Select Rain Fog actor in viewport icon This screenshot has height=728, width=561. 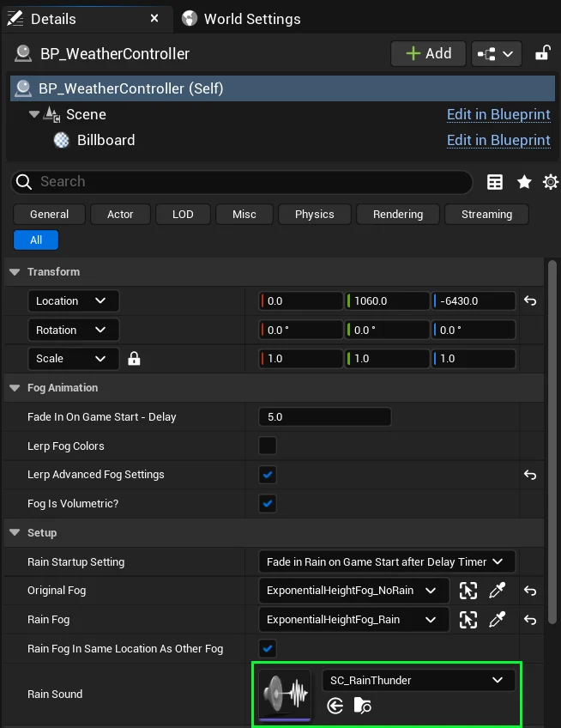pos(468,620)
